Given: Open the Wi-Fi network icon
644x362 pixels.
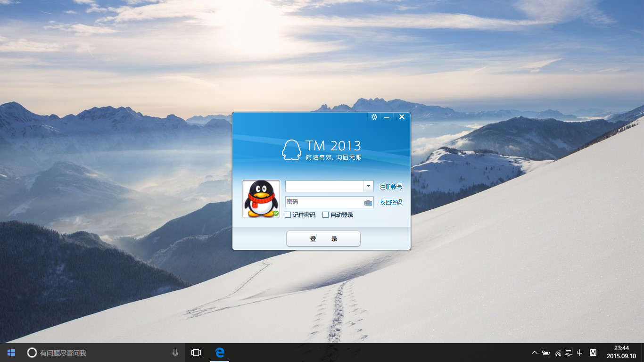Looking at the screenshot, I should point(558,353).
